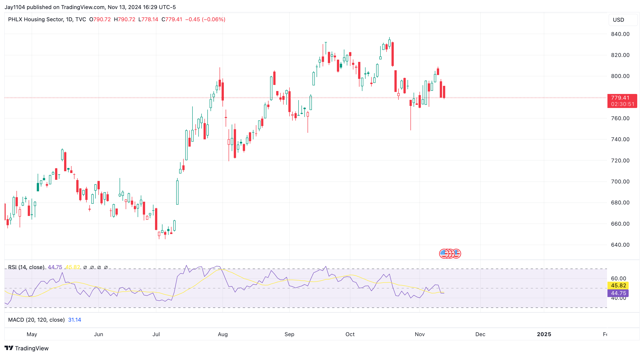Image resolution: width=644 pixels, height=356 pixels.
Task: Click the yellow 45.82 RSI axis label
Action: pyautogui.click(x=618, y=285)
